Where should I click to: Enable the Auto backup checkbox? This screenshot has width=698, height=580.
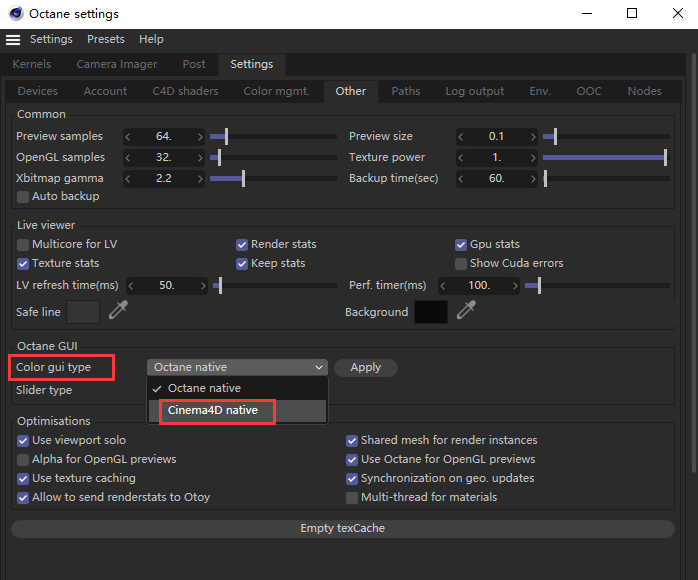[x=23, y=196]
